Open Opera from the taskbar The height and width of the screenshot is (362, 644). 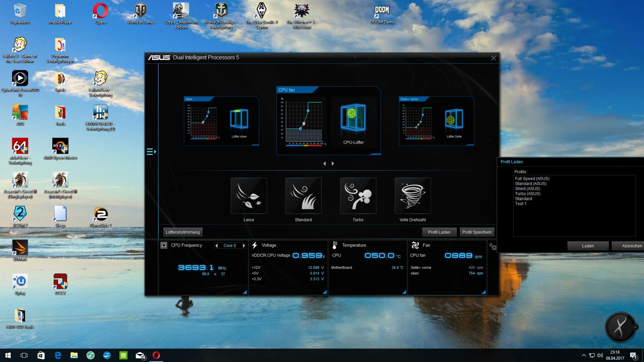(x=156, y=355)
